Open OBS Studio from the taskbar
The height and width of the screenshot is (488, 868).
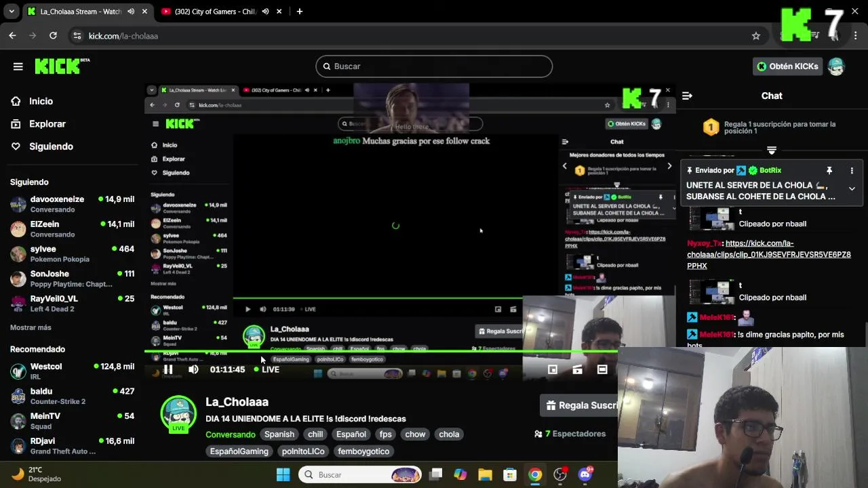pos(560,474)
